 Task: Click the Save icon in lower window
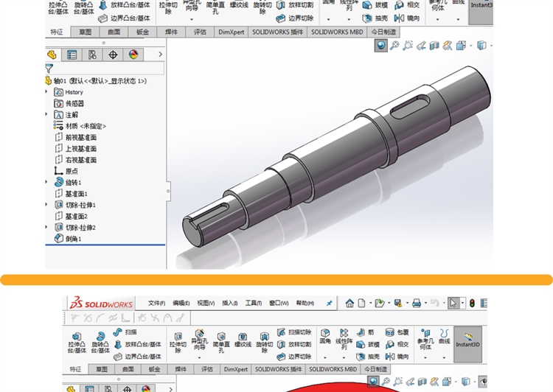[398, 303]
